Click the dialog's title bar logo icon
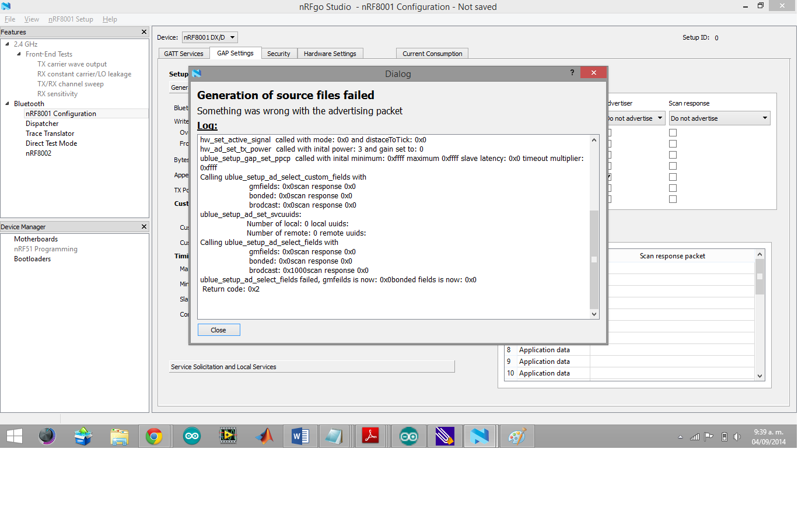Image resolution: width=812 pixels, height=526 pixels. 197,73
